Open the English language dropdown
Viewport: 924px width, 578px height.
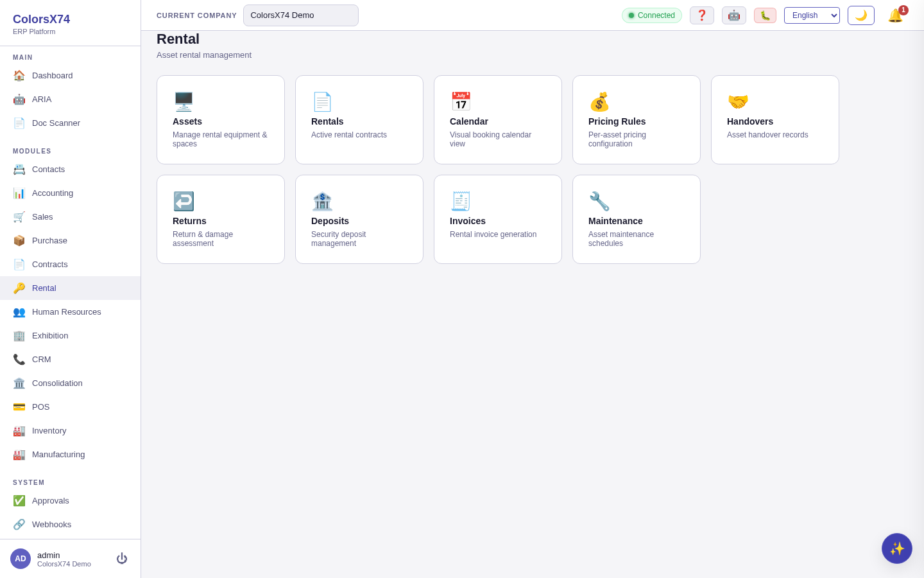(812, 15)
